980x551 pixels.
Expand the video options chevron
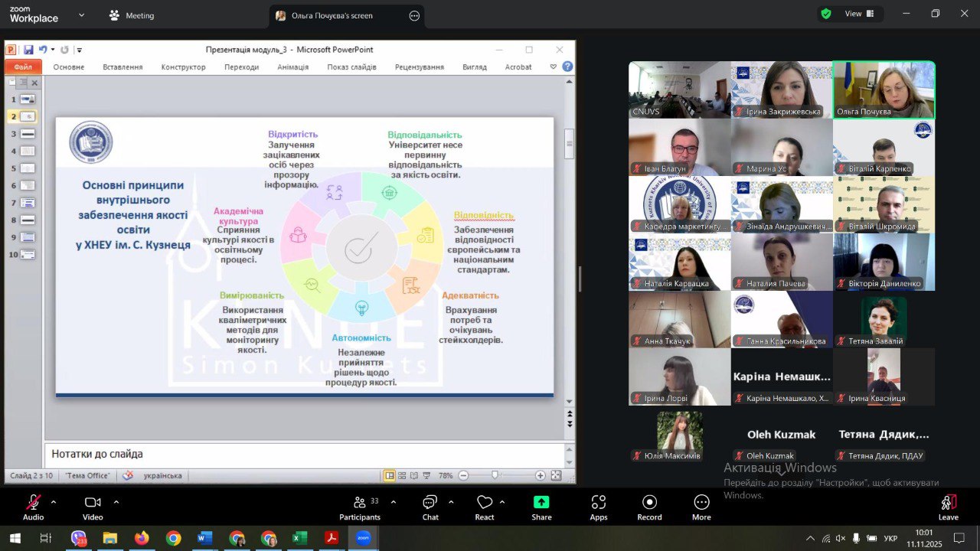pos(116,502)
